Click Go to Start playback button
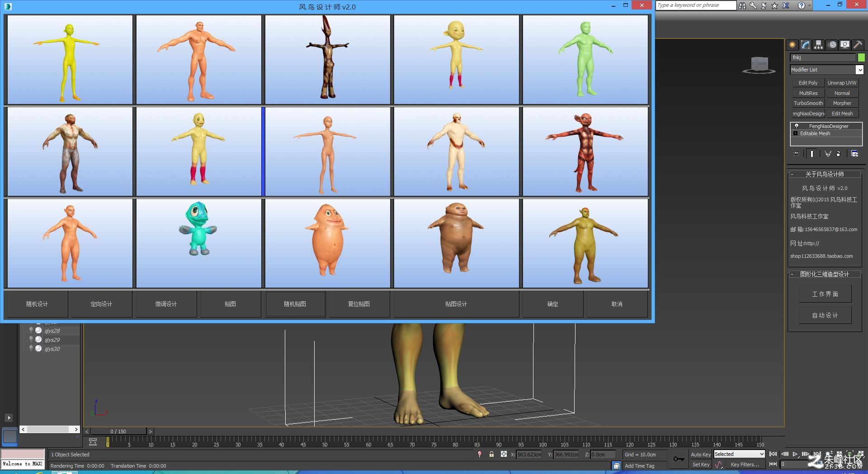 [773, 454]
